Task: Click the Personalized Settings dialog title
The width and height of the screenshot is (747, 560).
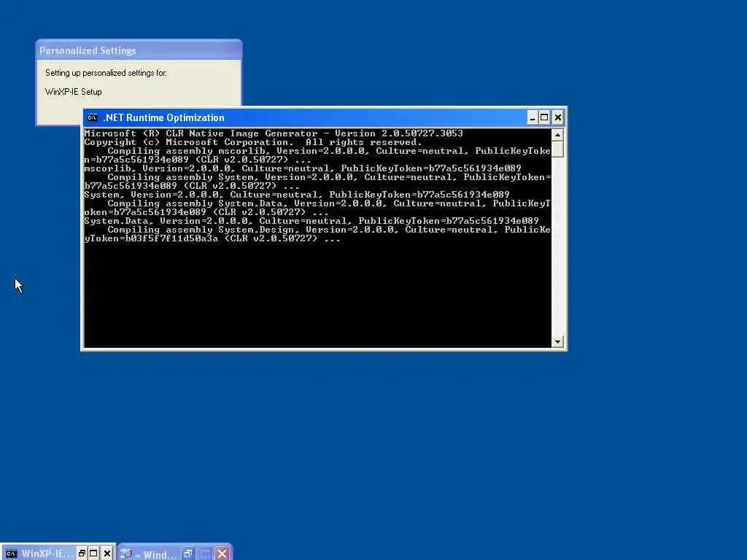Action: pyautogui.click(x=88, y=50)
